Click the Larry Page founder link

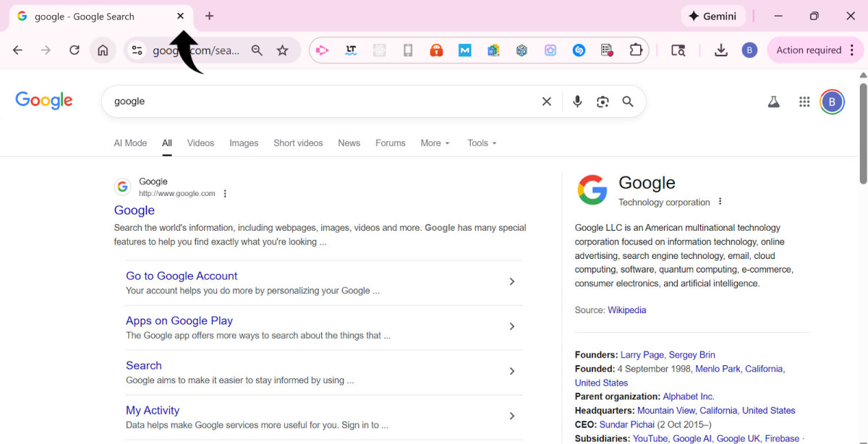coord(642,354)
